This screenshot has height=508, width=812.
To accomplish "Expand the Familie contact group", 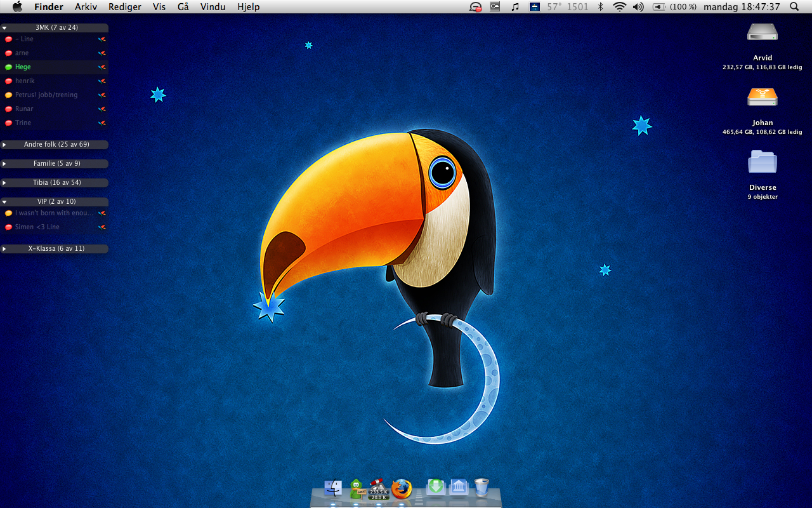I will pyautogui.click(x=4, y=164).
